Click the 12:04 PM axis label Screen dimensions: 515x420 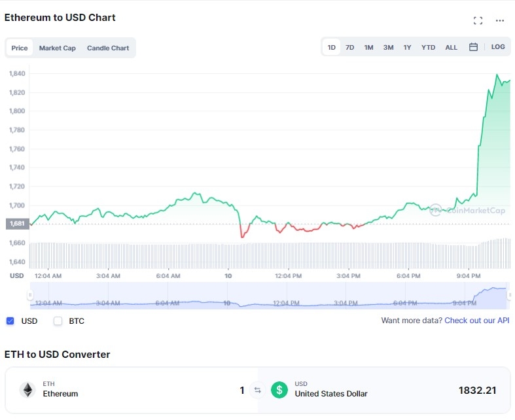click(288, 276)
